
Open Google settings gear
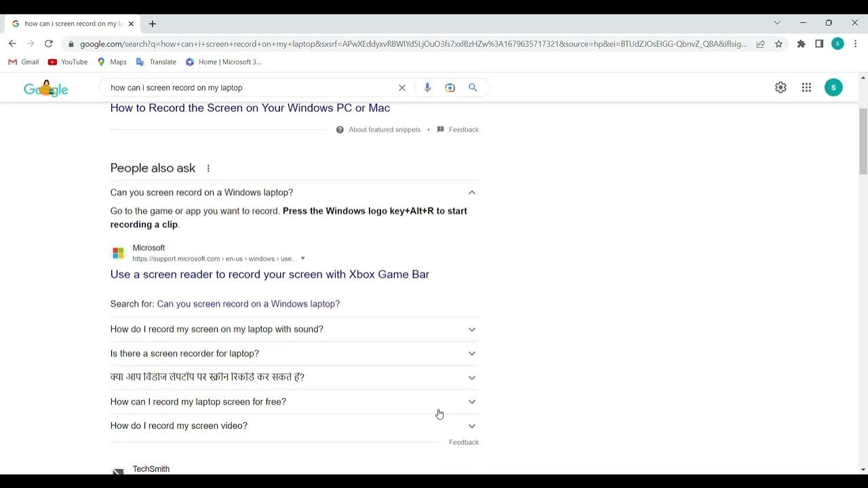click(781, 87)
